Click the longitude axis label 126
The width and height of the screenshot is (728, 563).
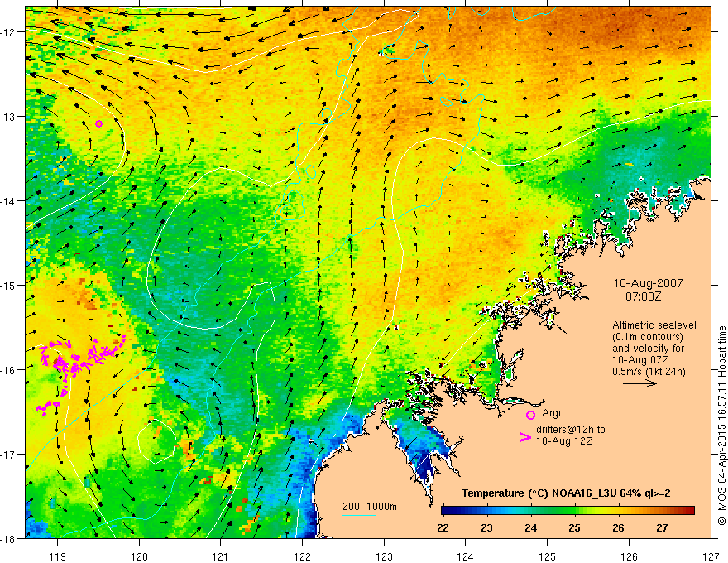(629, 556)
